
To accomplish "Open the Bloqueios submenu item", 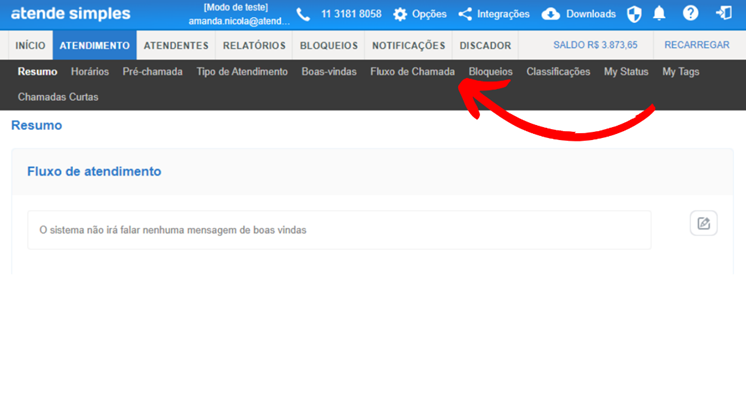I will [491, 72].
